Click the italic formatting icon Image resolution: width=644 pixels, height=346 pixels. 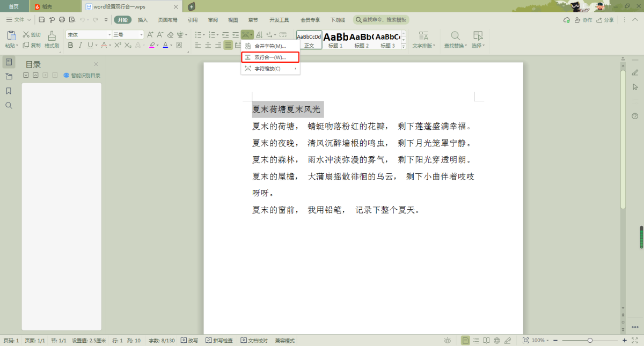[x=80, y=46]
